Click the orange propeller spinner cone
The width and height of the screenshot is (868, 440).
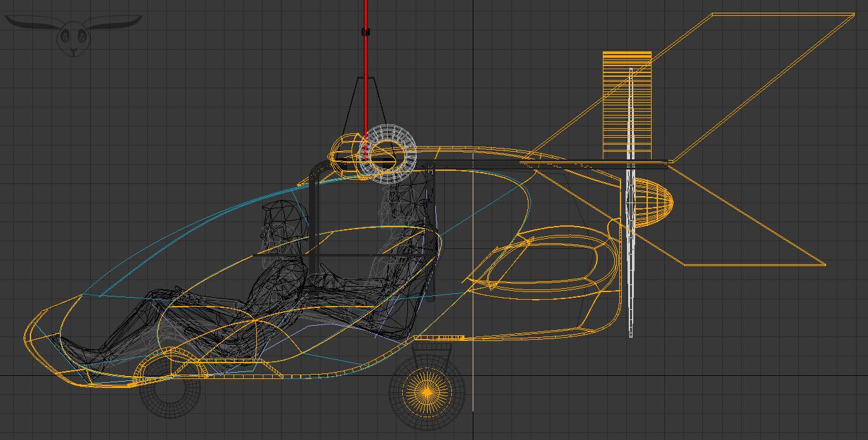654,203
